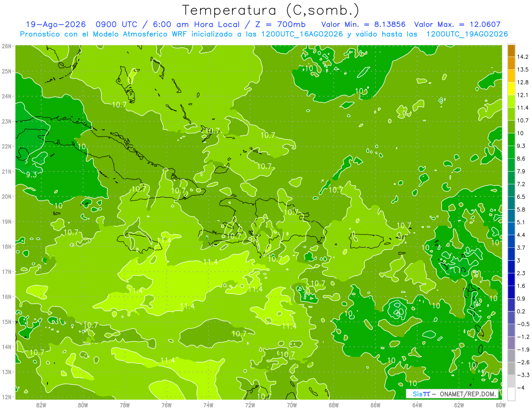Click the 20N latitude label

point(7,196)
